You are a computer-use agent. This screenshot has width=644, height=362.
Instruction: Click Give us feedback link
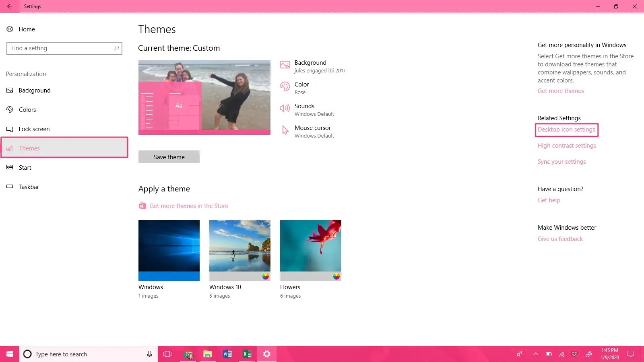click(560, 239)
